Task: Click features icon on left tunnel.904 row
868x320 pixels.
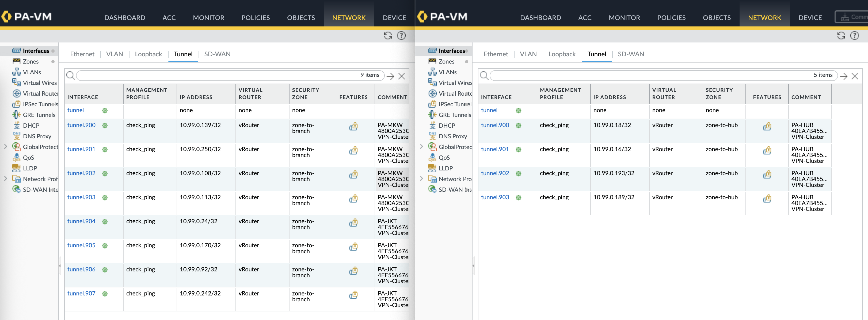Action: click(353, 223)
